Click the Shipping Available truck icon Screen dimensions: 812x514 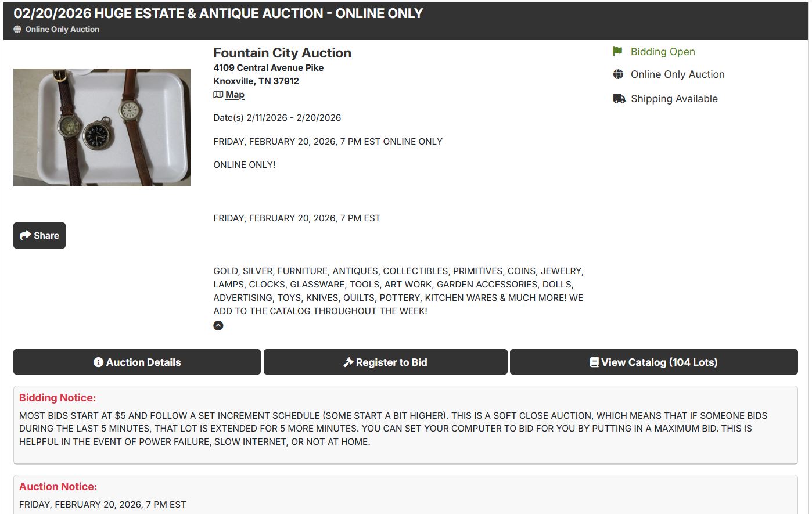(x=619, y=99)
